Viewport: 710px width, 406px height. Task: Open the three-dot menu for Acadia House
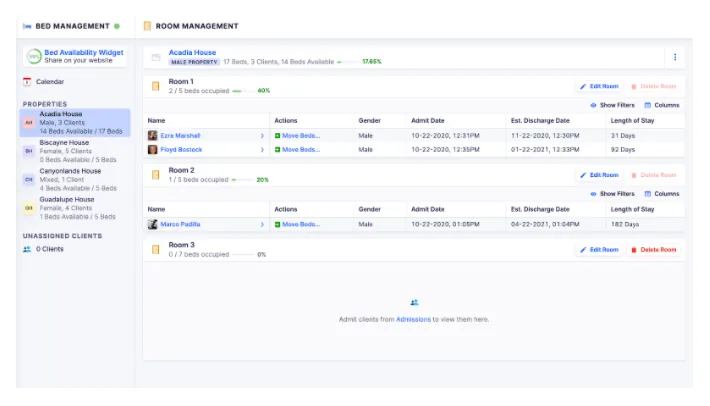pos(675,57)
